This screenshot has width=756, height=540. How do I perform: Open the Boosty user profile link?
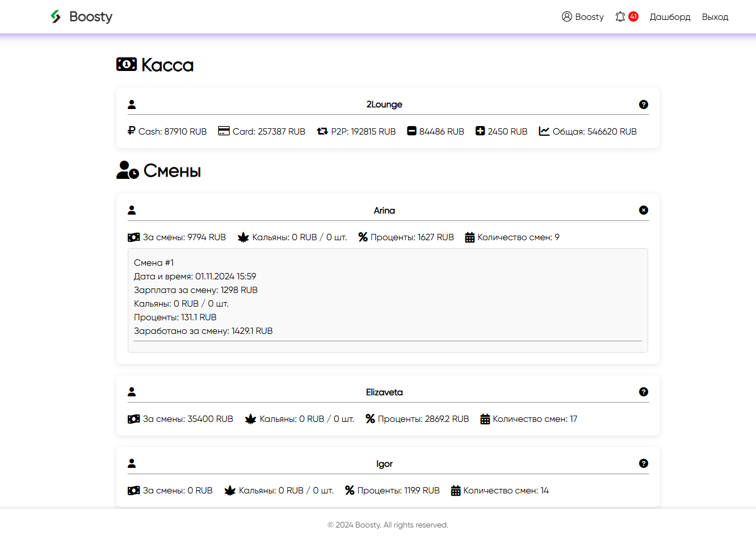[x=582, y=16]
